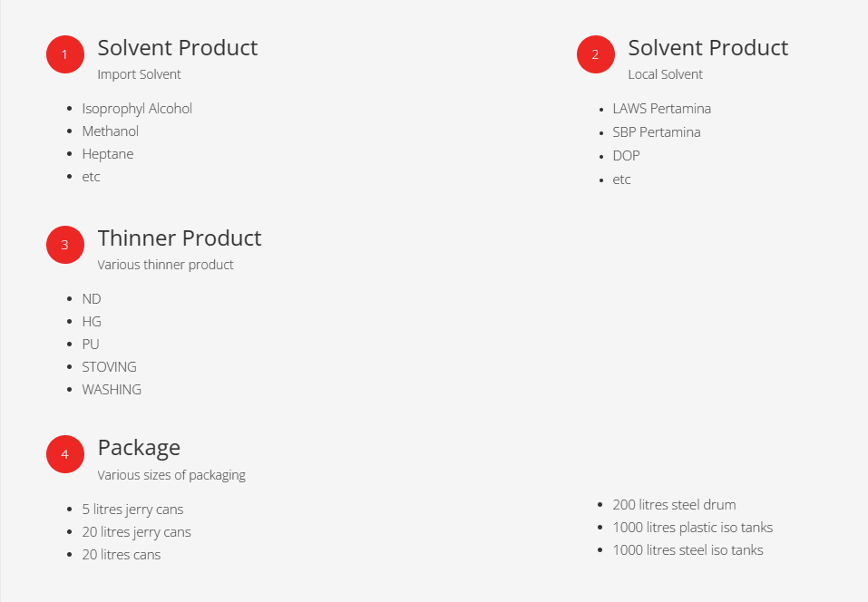Image resolution: width=868 pixels, height=602 pixels.
Task: Click the WASHING thinner item
Action: pyautogui.click(x=112, y=390)
